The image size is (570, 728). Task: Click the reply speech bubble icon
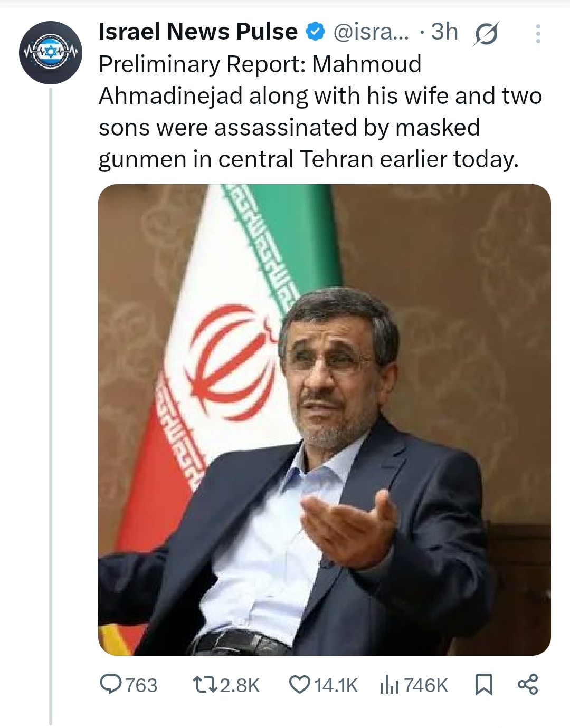[111, 684]
